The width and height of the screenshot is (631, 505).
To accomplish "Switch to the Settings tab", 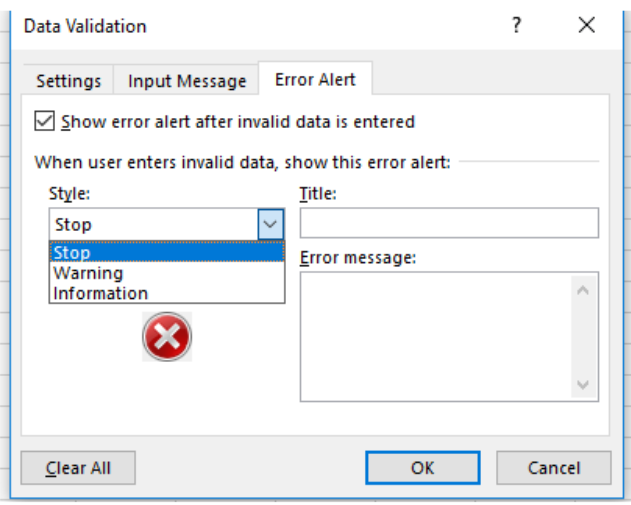I will [68, 81].
